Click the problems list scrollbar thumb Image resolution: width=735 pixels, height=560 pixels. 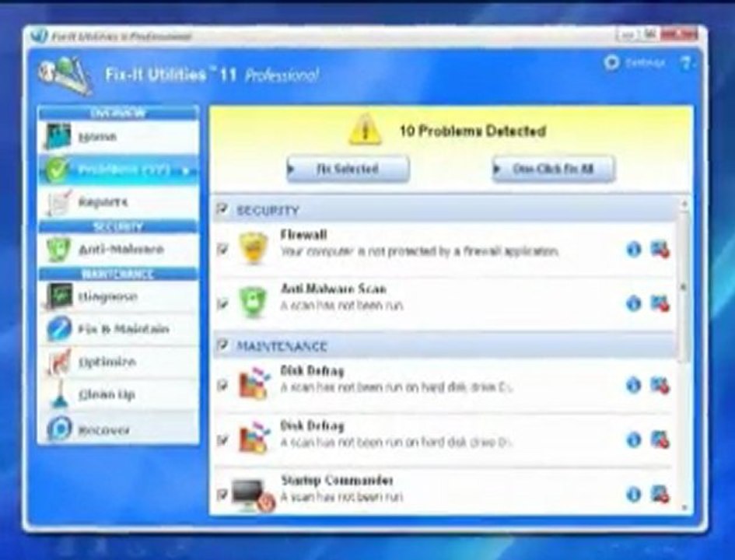pyautogui.click(x=684, y=286)
